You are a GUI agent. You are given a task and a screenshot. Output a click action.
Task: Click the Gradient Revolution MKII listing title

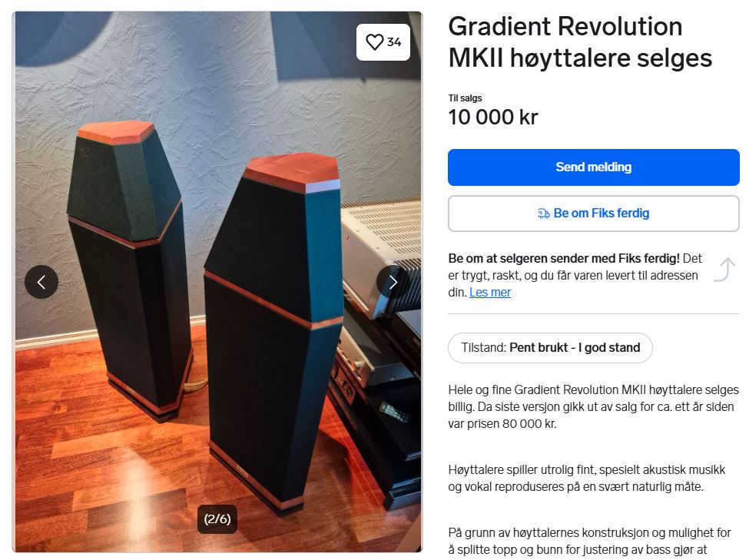coord(580,42)
